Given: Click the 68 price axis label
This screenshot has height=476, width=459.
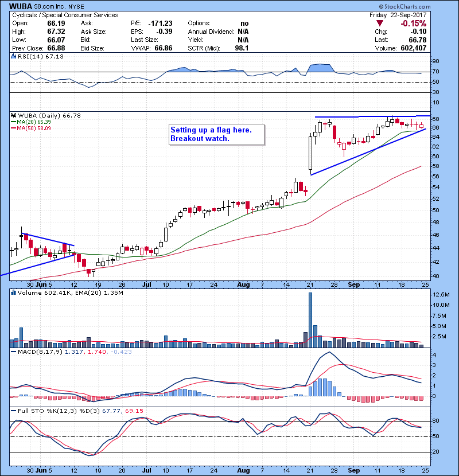Looking at the screenshot, I should pos(435,119).
